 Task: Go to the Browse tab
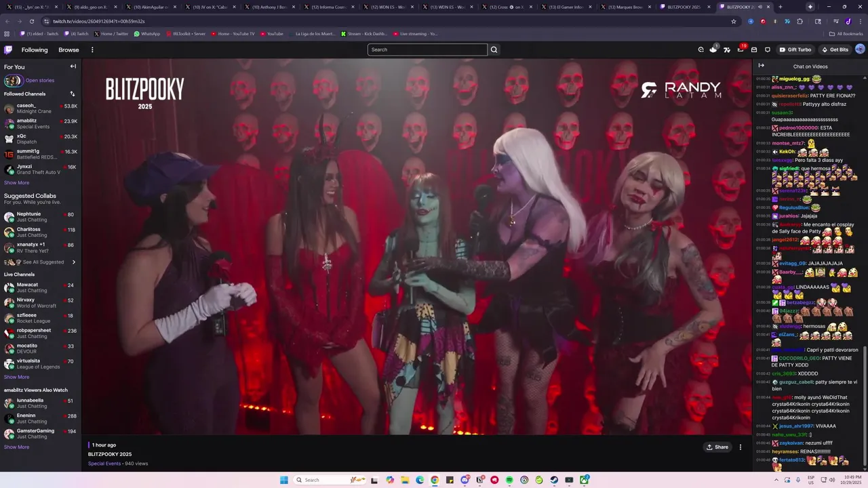coord(68,49)
